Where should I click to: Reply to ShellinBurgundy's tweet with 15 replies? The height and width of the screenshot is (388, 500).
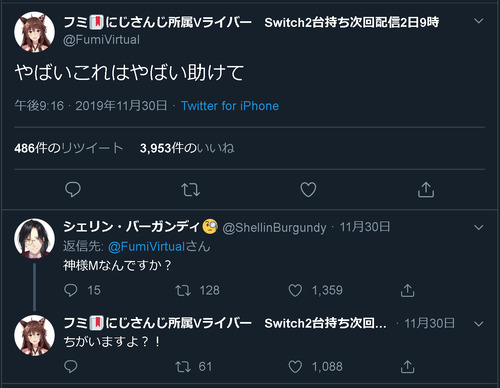[70, 290]
